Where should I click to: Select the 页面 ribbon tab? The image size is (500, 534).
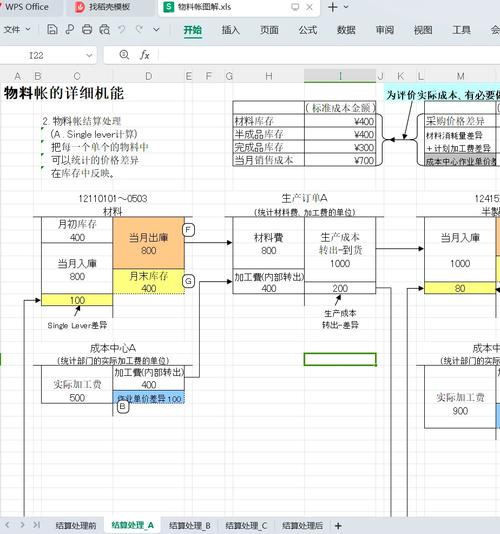click(269, 30)
